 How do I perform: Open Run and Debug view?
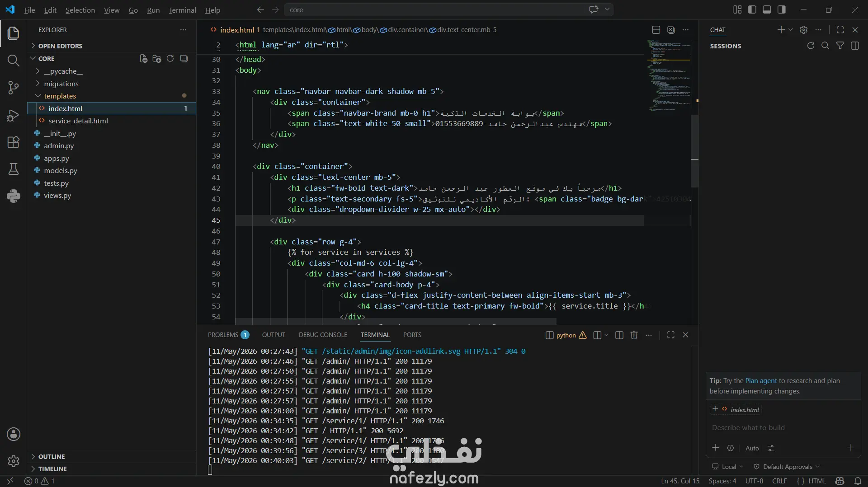[14, 115]
